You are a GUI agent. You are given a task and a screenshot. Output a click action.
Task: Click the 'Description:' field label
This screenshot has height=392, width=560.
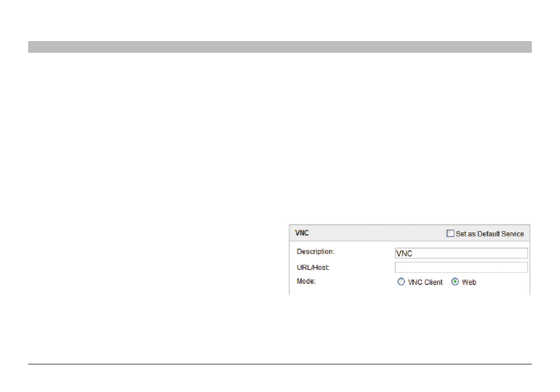coord(315,252)
